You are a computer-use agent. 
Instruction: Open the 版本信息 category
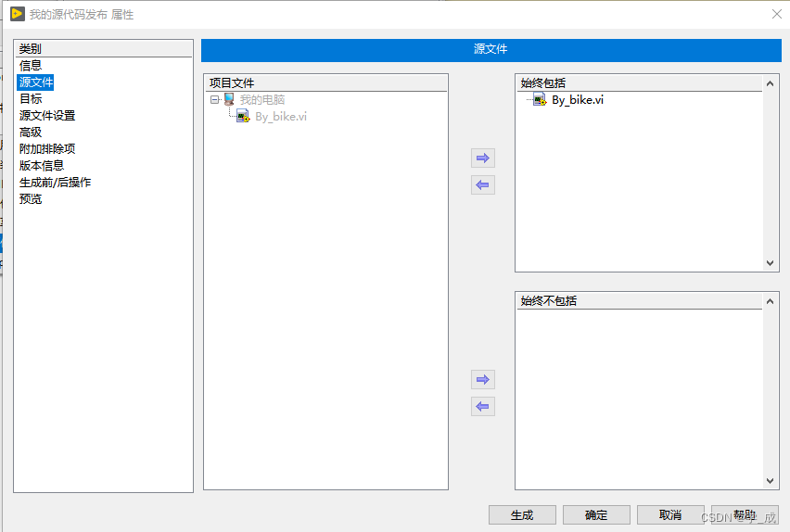42,165
